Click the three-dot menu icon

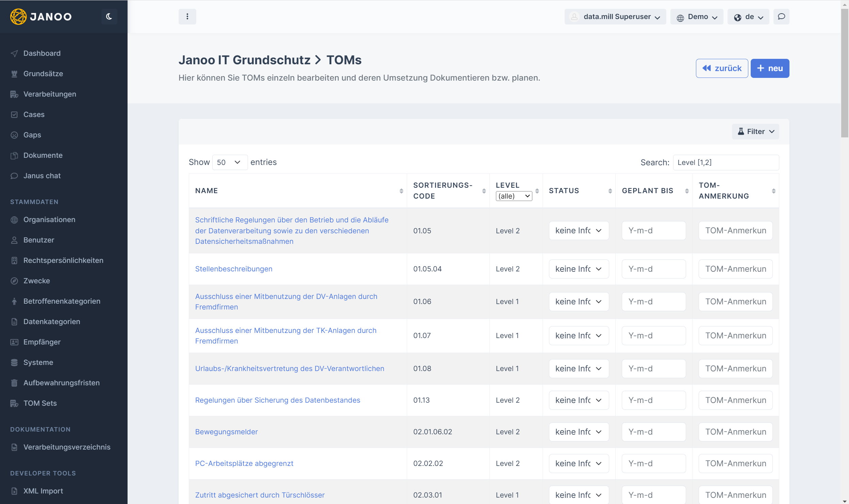click(x=187, y=16)
